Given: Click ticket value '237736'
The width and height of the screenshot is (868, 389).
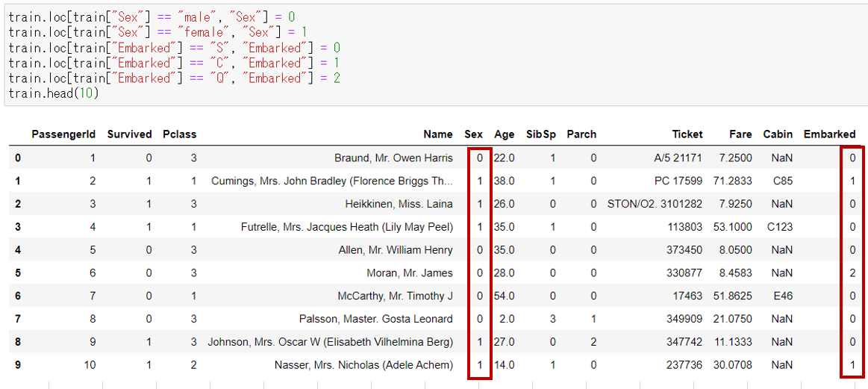Looking at the screenshot, I should pos(685,365).
